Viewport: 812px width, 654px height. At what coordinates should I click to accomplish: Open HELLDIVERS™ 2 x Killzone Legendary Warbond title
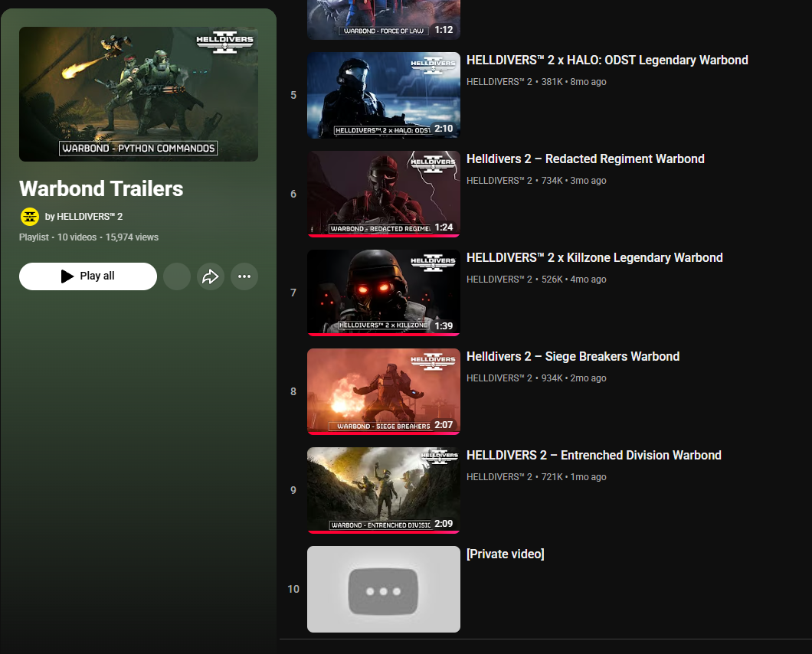click(x=594, y=258)
